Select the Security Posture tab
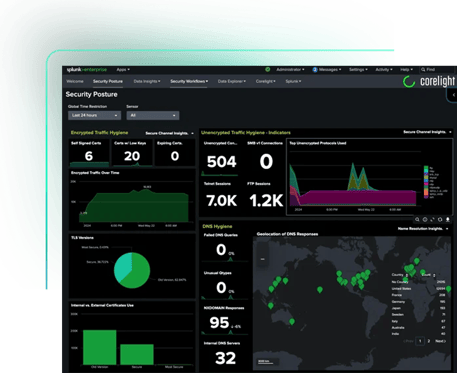457x373 pixels. coord(108,81)
